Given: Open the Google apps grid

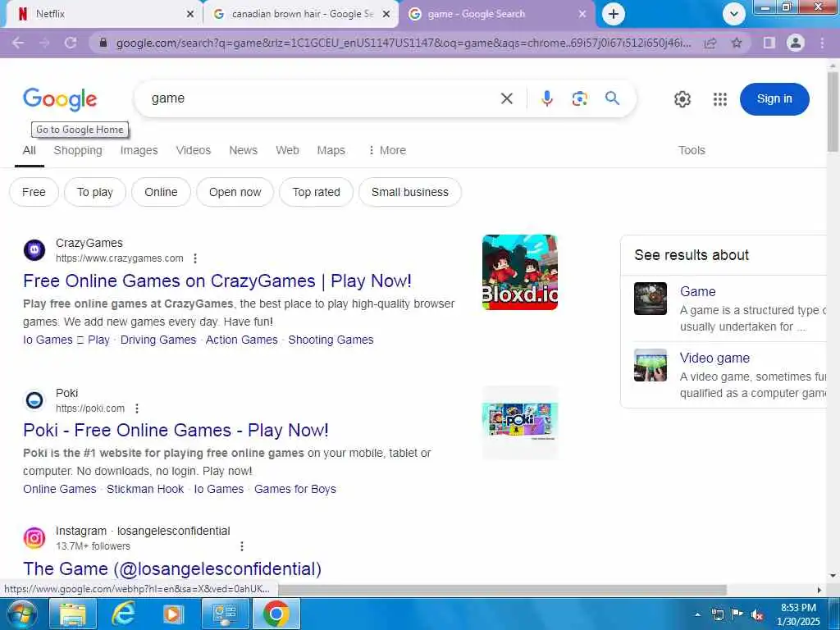Looking at the screenshot, I should (x=720, y=99).
